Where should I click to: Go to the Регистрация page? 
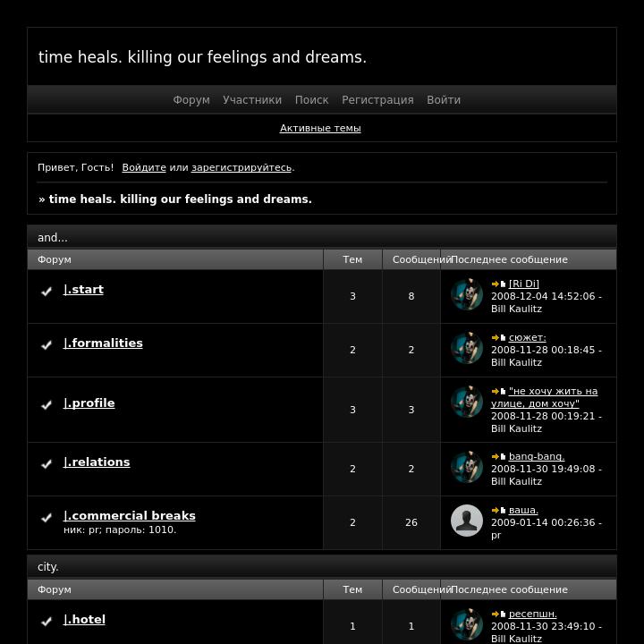coord(377,100)
